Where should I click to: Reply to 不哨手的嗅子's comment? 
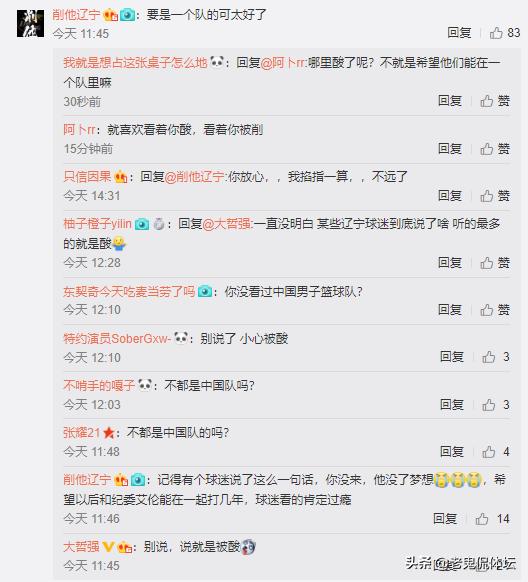pyautogui.click(x=452, y=404)
